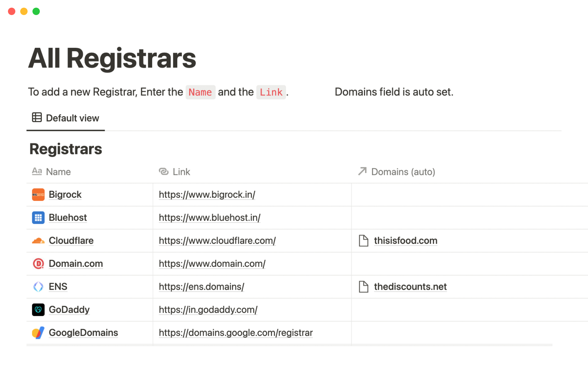Open the Name column header menu
588x368 pixels.
click(58, 172)
